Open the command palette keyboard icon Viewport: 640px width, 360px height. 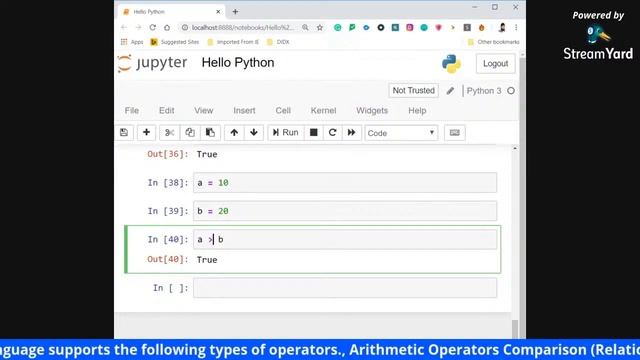click(x=454, y=133)
